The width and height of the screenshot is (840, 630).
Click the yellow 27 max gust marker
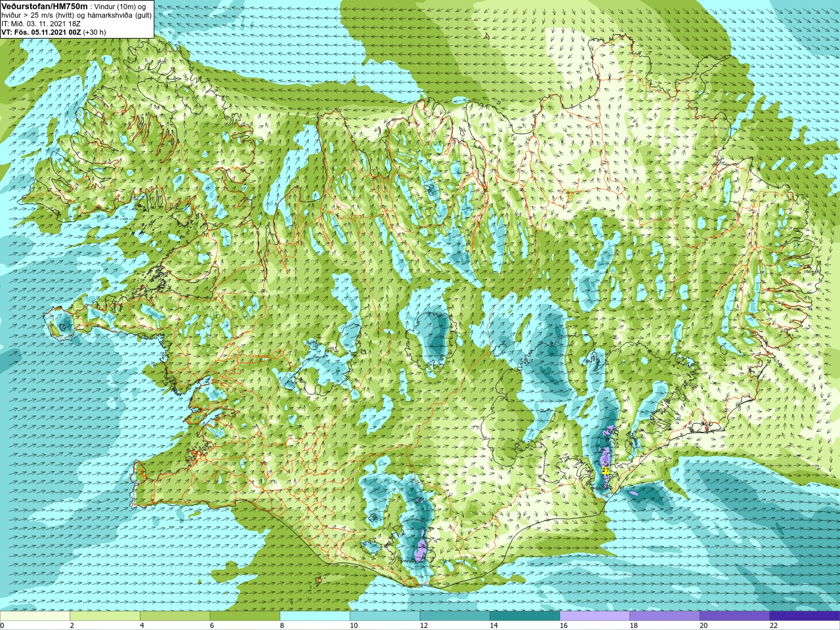pos(605,470)
